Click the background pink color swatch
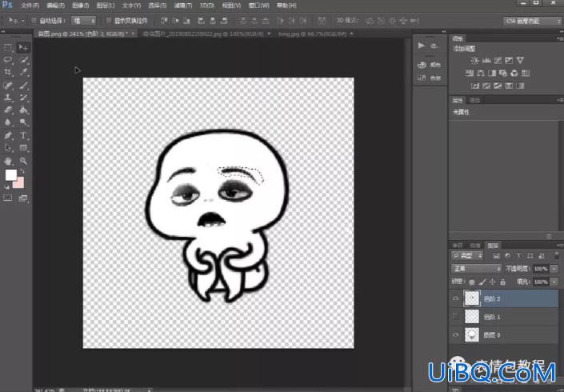 [x=19, y=183]
